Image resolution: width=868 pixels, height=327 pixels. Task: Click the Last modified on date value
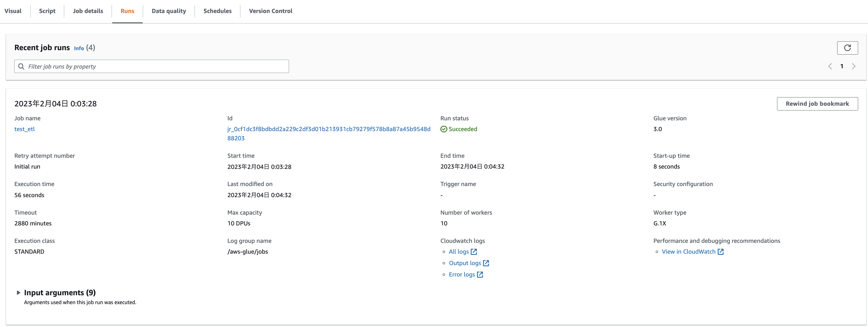point(259,195)
